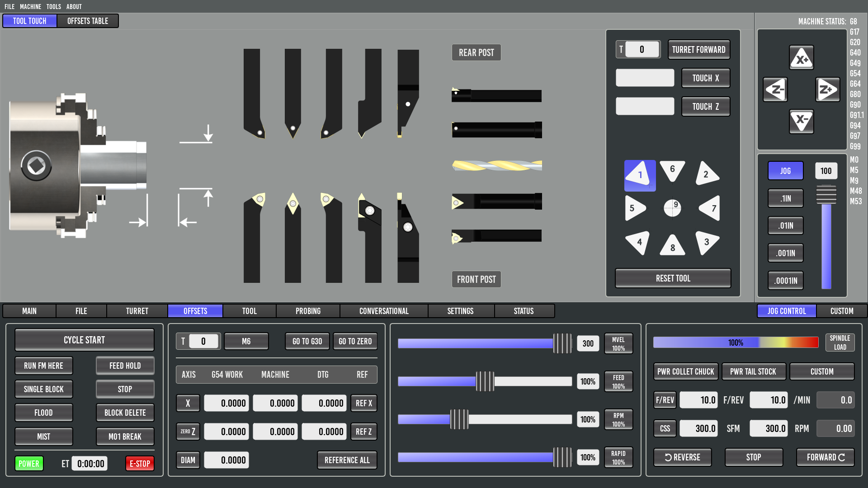Viewport: 868px width, 488px height.
Task: Click the feed override slider handle
Action: pos(485,381)
